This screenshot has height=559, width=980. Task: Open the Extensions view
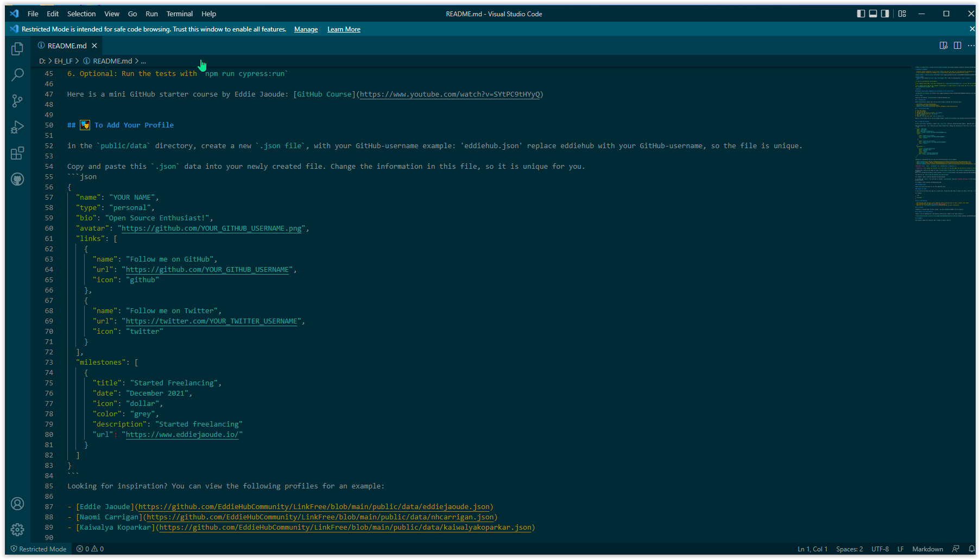point(17,153)
